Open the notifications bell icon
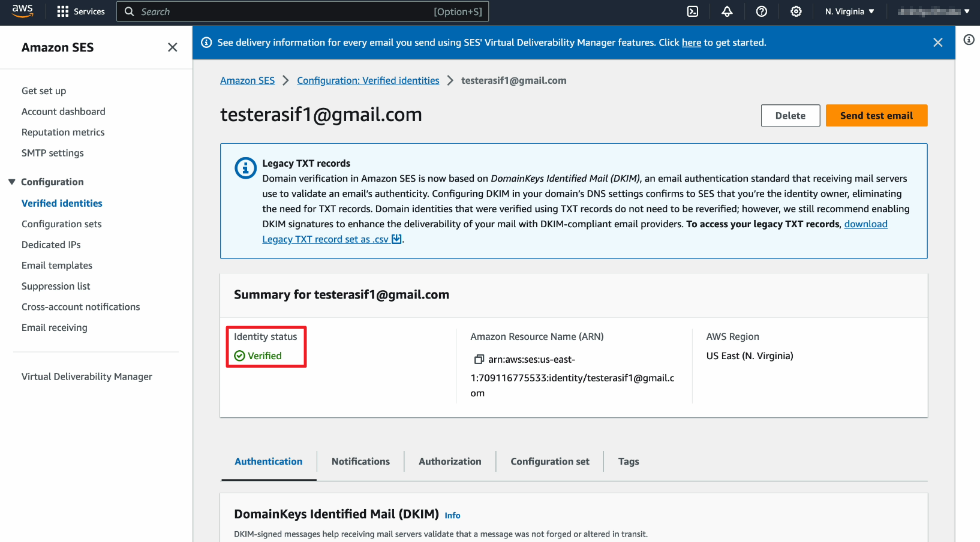Screen dimensions: 980x542 point(727,11)
